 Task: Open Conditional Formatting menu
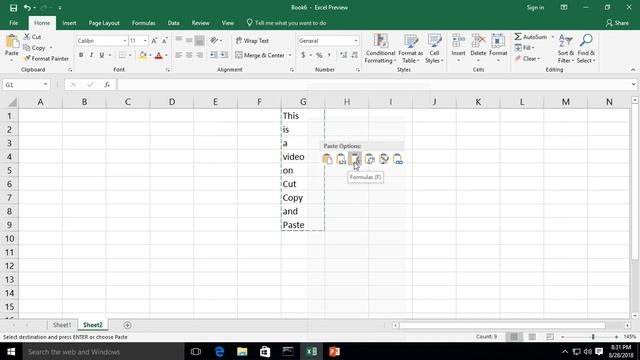tap(380, 49)
